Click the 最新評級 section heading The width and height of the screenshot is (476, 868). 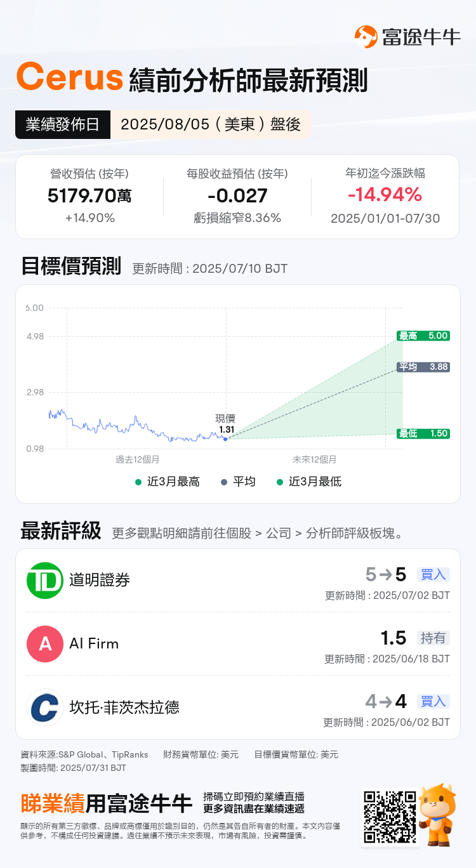61,530
